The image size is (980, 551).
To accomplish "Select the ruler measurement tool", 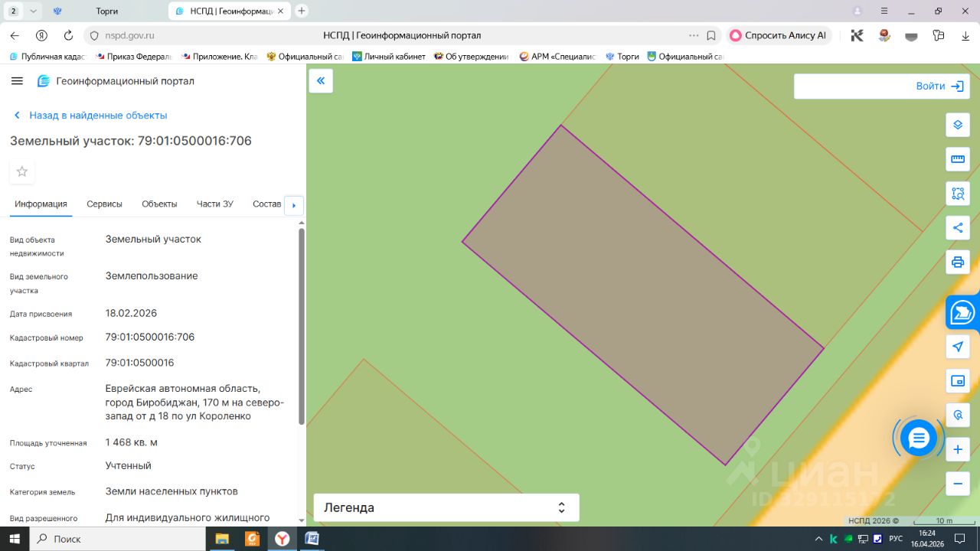I will point(958,159).
